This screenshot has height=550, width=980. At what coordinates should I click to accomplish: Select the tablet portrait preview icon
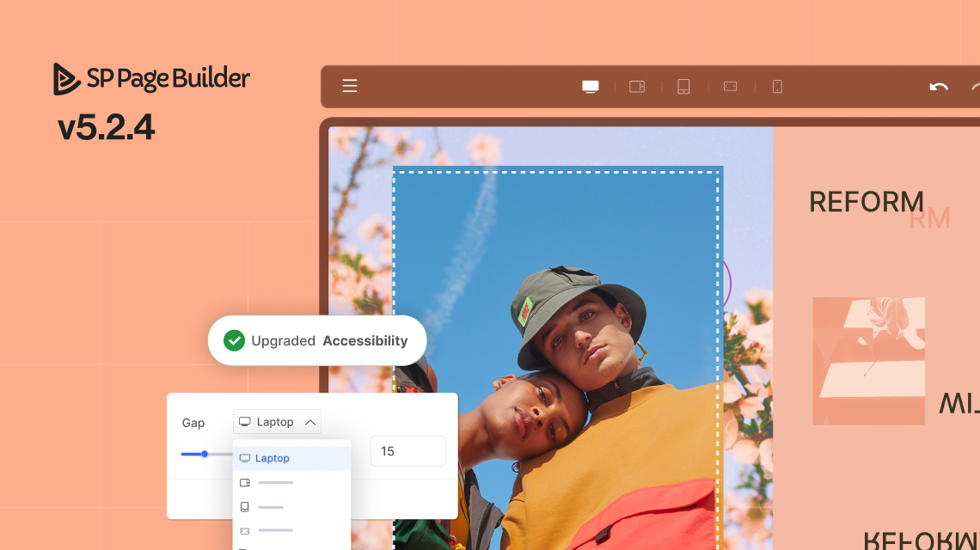pos(683,86)
